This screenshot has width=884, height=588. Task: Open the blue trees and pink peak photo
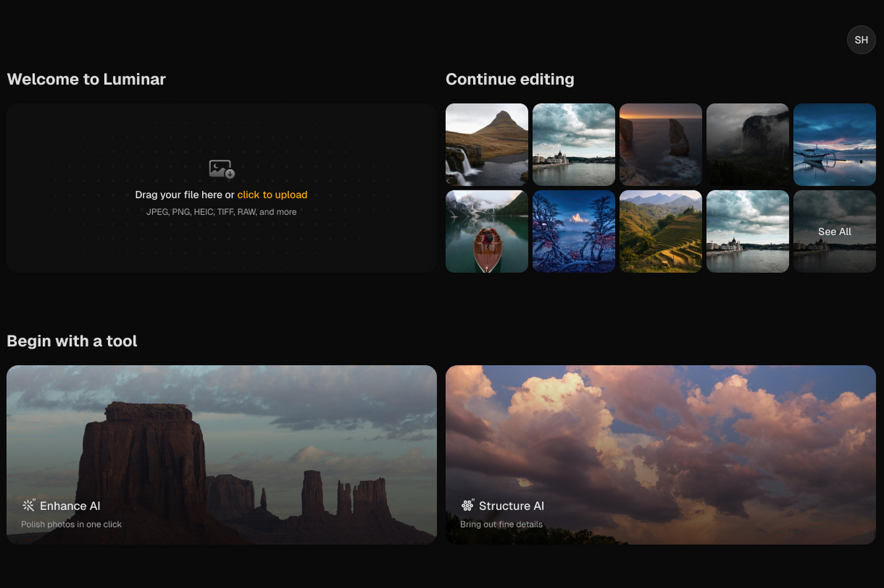coord(574,232)
